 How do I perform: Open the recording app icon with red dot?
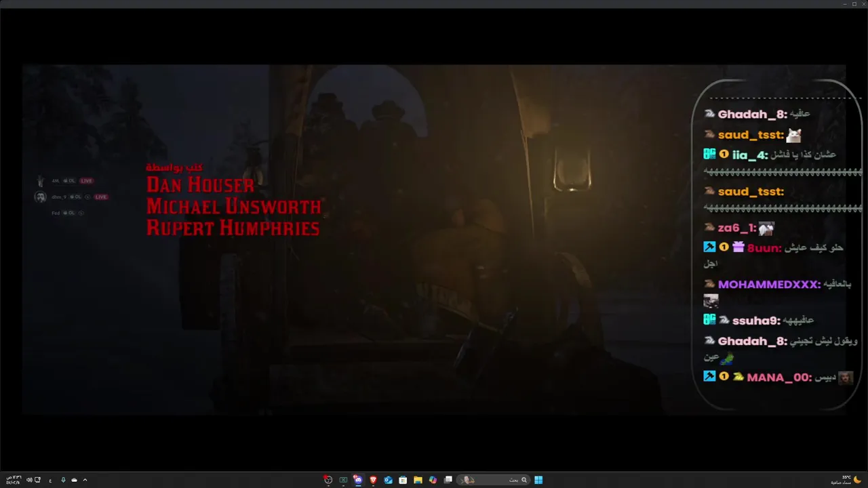(x=328, y=480)
